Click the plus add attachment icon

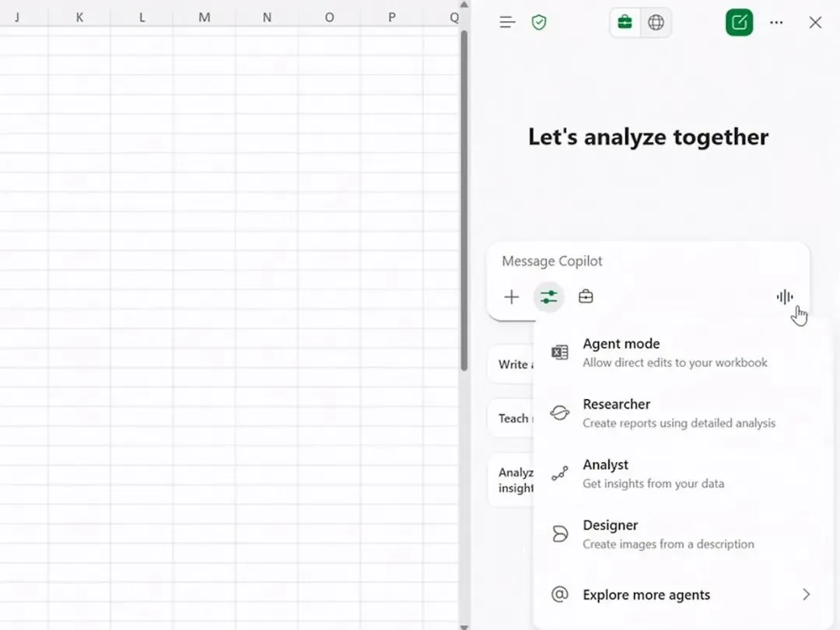(x=512, y=297)
